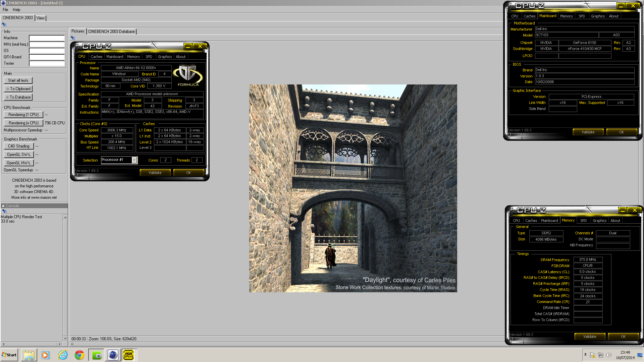Open the Help menu
This screenshot has width=644, height=362.
[x=16, y=10]
